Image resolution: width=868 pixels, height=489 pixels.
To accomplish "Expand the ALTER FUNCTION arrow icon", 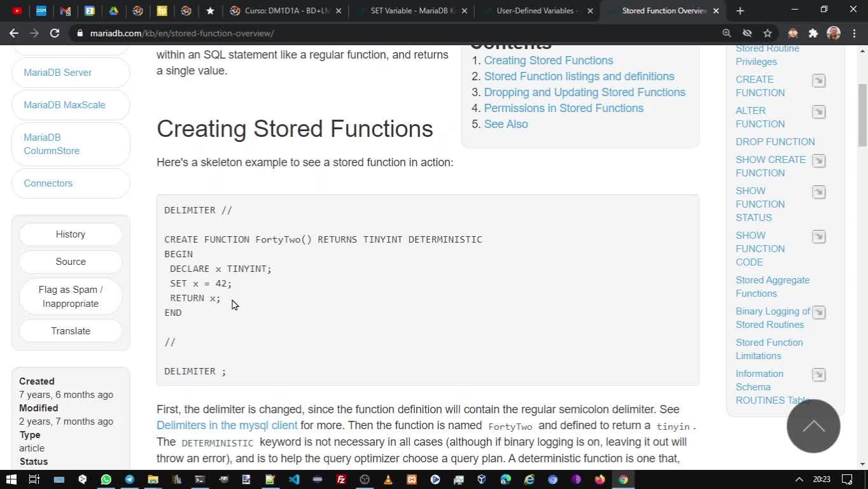I will click(x=818, y=112).
